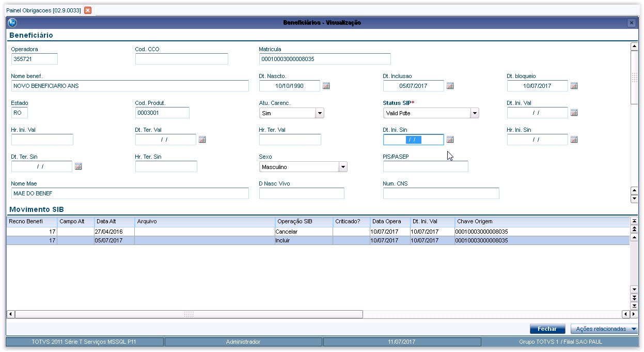Image resolution: width=644 pixels, height=352 pixels.
Task: Click the Operação SIB column header
Action: 304,222
